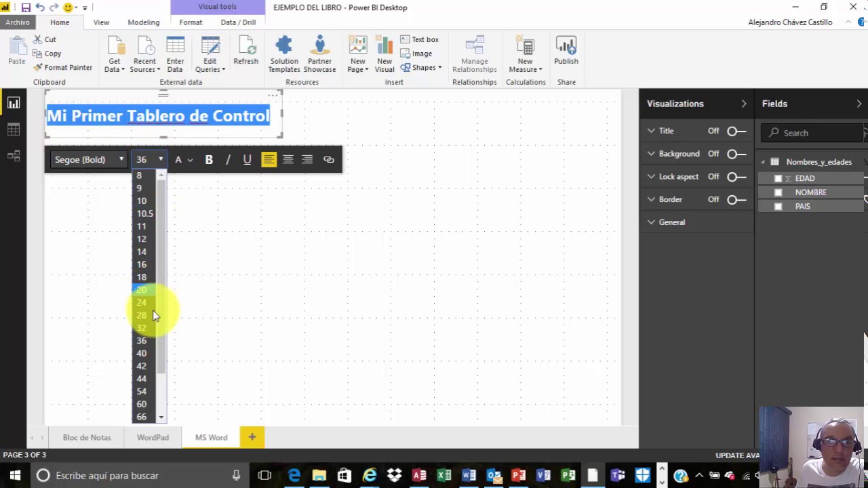Viewport: 868px width, 488px height.
Task: Open Relationships view in sidebar
Action: pyautogui.click(x=14, y=157)
